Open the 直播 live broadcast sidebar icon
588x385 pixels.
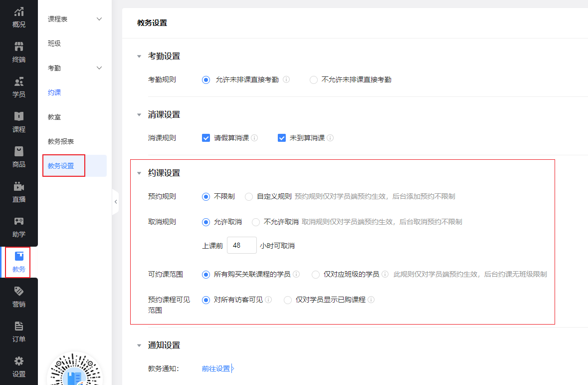click(x=19, y=192)
